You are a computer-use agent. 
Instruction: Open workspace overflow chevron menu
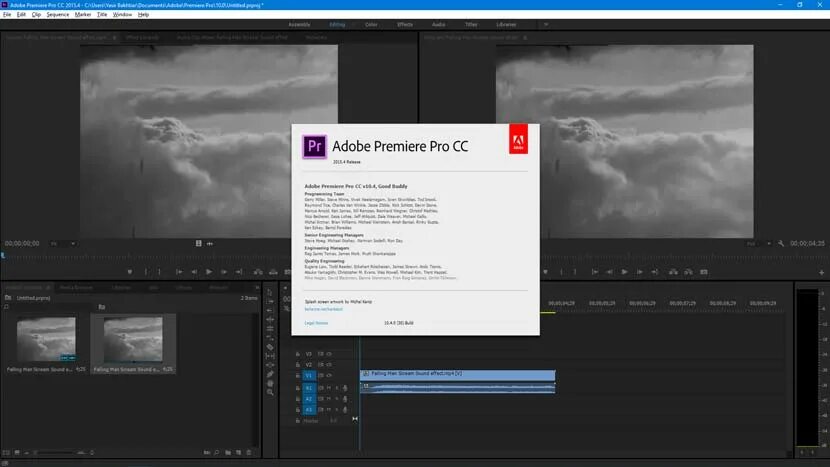coord(546,24)
